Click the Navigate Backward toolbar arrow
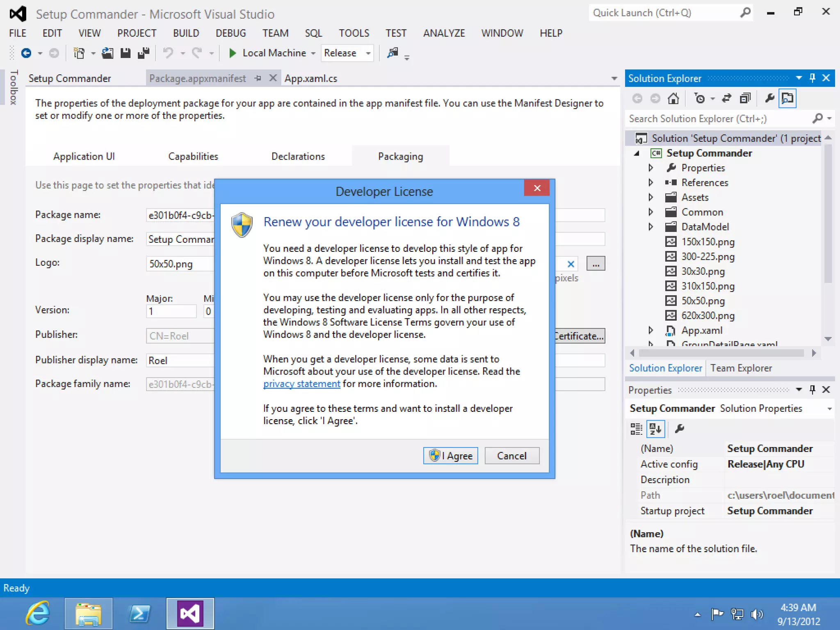The width and height of the screenshot is (840, 630). [x=26, y=53]
